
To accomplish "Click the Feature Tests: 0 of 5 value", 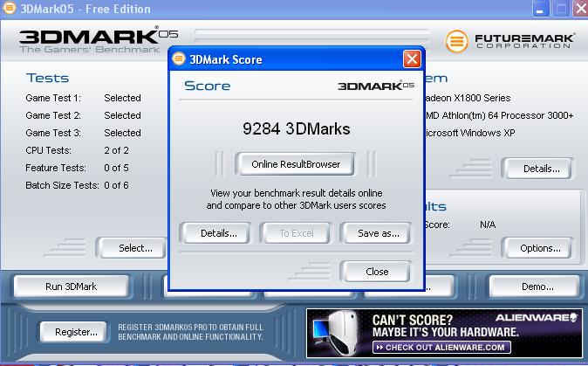I will tap(116, 168).
